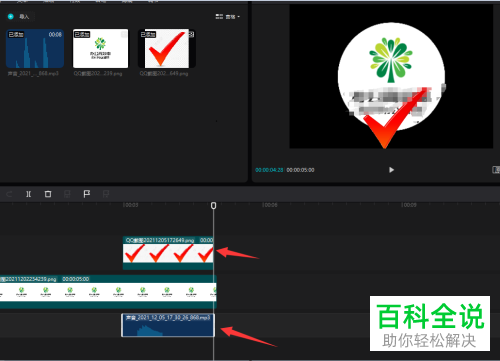The image size is (500, 361).
Task: Select the mp3 audio clip on timeline
Action: (x=168, y=325)
